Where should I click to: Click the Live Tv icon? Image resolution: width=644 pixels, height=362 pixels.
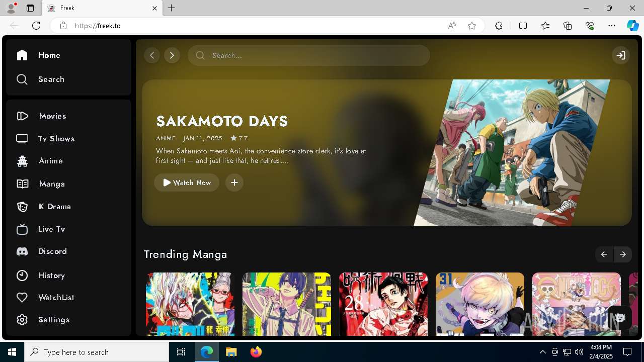[22, 229]
